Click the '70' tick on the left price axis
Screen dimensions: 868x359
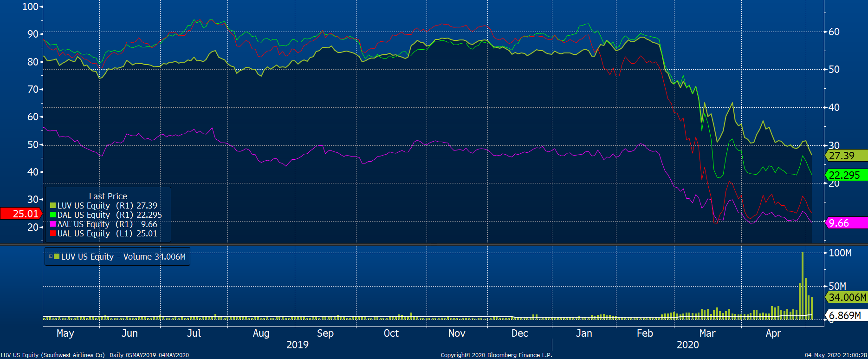pyautogui.click(x=33, y=89)
